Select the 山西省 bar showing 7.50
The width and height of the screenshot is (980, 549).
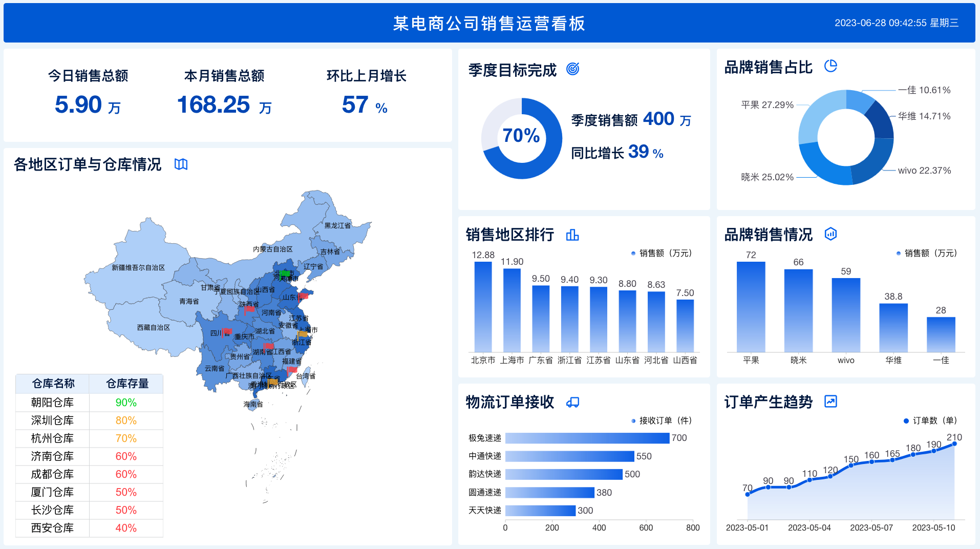coord(685,326)
